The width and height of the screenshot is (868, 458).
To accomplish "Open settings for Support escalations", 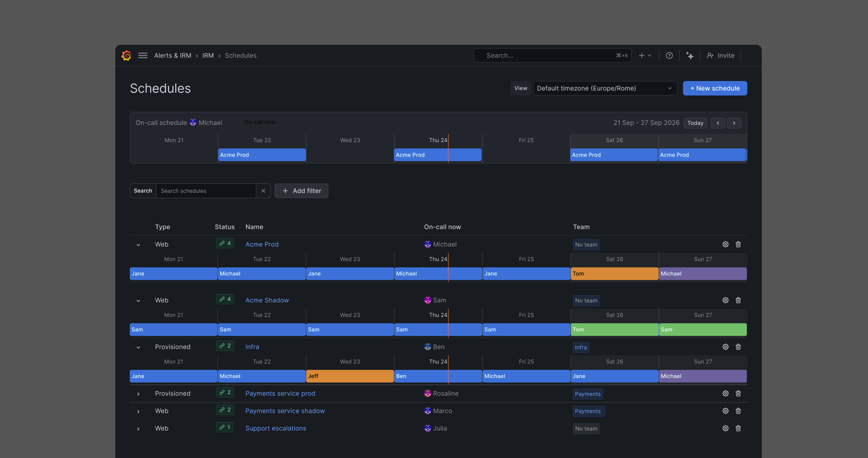I will click(726, 428).
